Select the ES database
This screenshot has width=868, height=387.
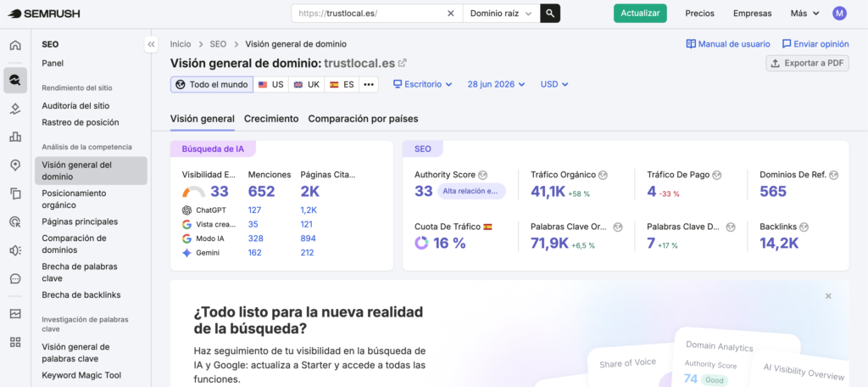click(x=342, y=84)
